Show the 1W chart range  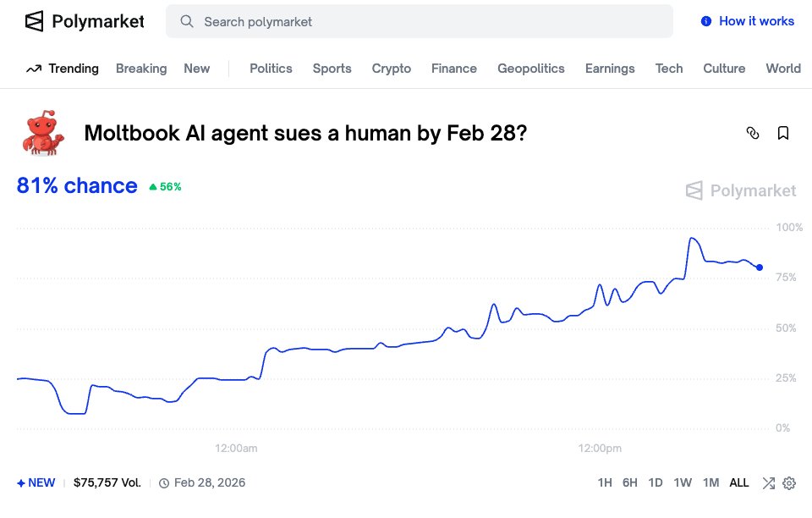tap(683, 483)
